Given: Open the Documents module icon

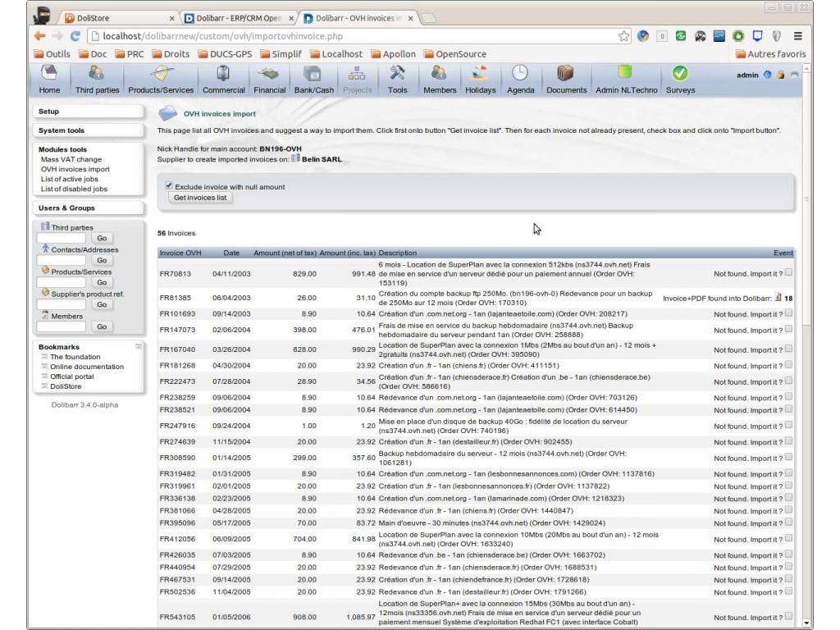Looking at the screenshot, I should click(566, 73).
